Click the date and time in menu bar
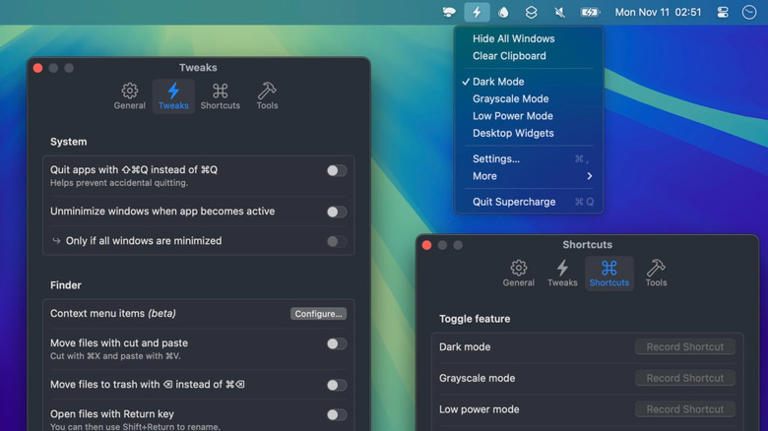768x431 pixels. (x=658, y=12)
